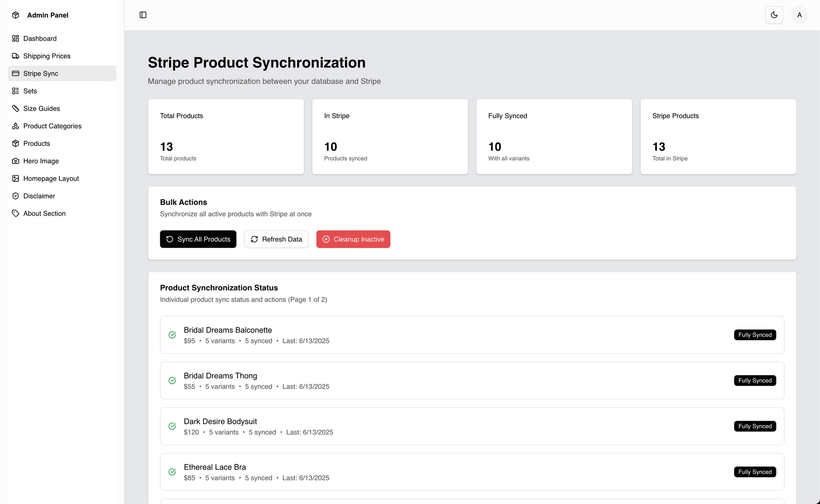Viewport: 820px width, 504px height.
Task: Click the About Section tag icon
Action: pos(16,213)
